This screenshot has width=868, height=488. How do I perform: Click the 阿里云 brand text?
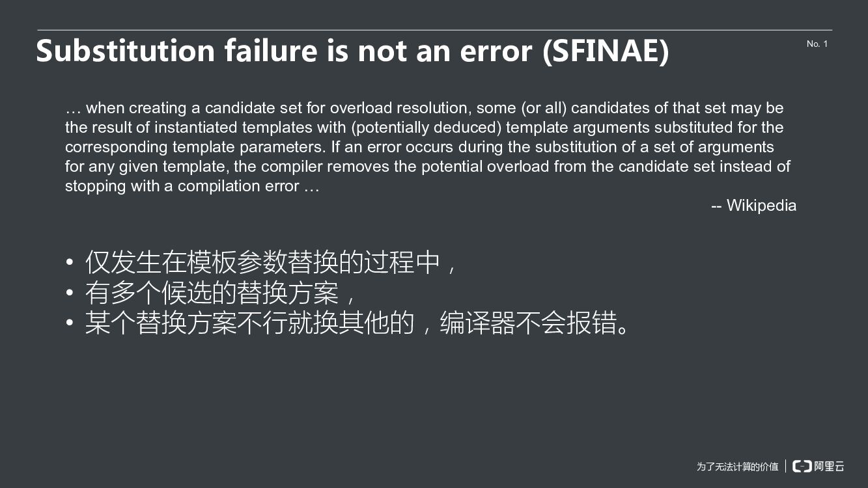tap(829, 466)
